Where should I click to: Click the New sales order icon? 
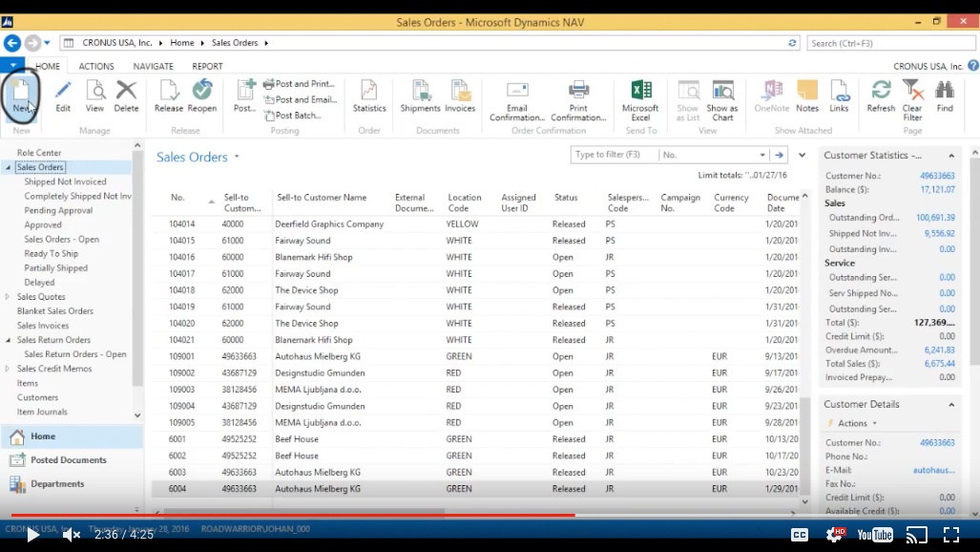pyautogui.click(x=21, y=96)
